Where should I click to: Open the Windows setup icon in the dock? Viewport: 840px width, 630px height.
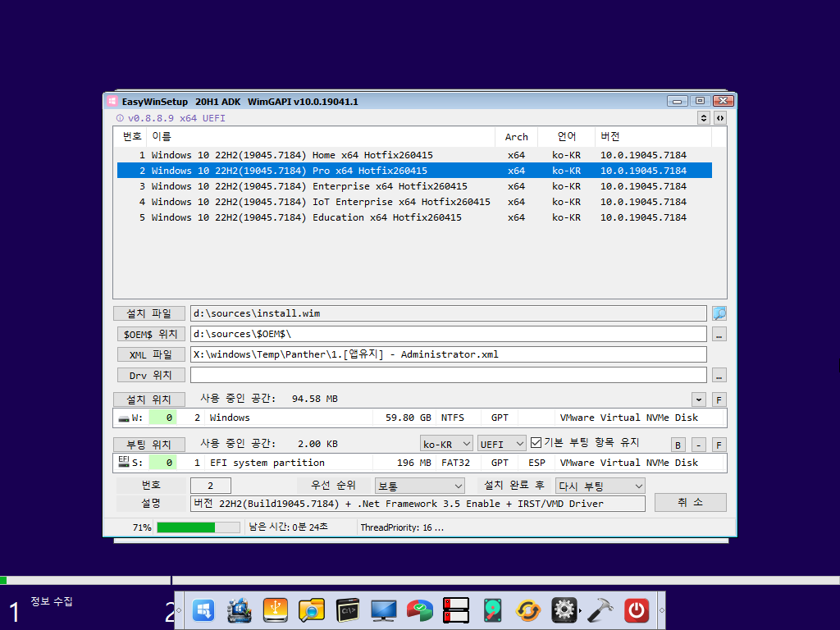203,610
